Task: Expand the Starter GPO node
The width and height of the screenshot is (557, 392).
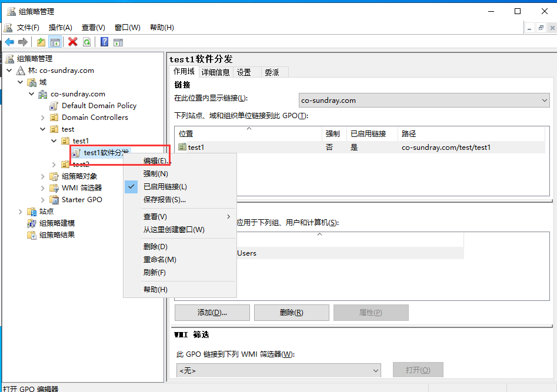Action: [42, 200]
